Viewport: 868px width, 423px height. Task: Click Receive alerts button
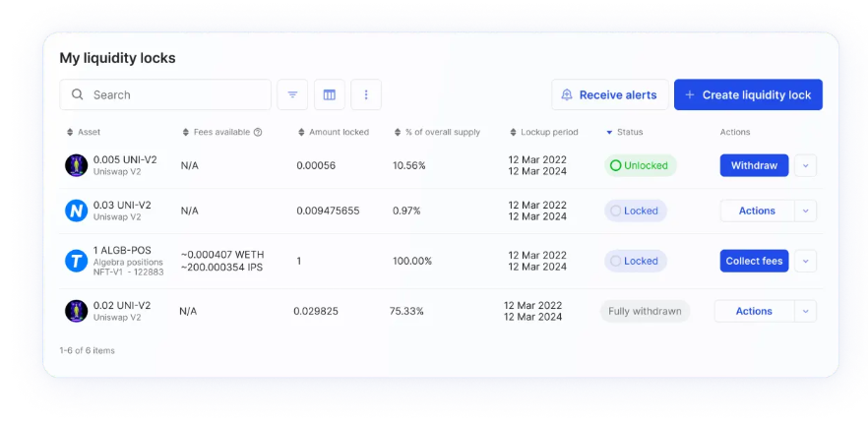(610, 94)
